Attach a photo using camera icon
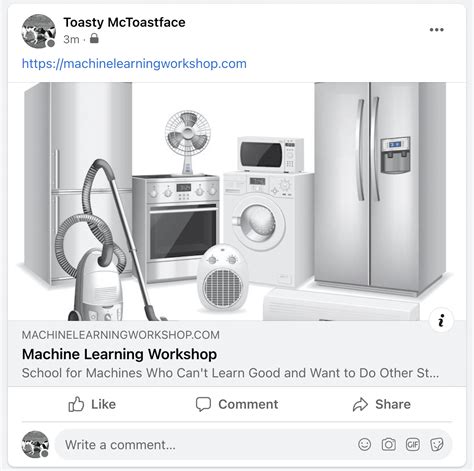This screenshot has width=474, height=471. click(388, 444)
